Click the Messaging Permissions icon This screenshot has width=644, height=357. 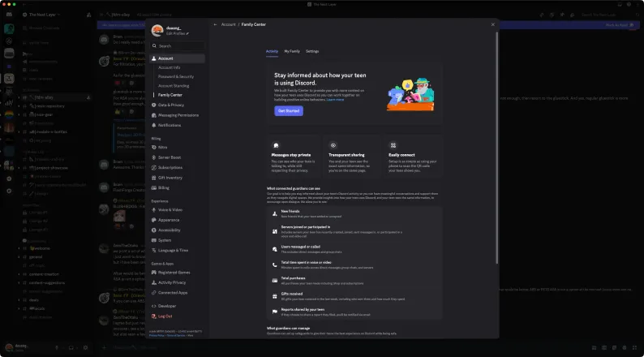tap(153, 115)
